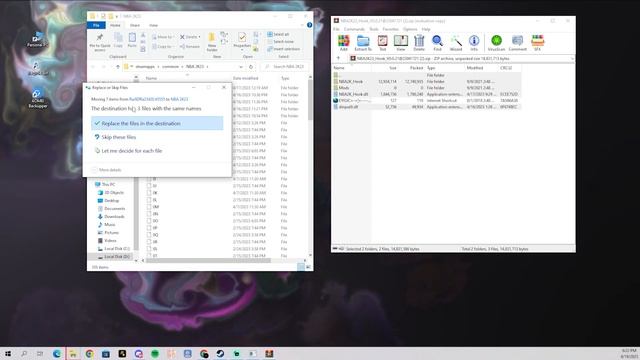Click the Add button in WinRAR toolbar
This screenshot has height=360, width=640.
pos(344,43)
